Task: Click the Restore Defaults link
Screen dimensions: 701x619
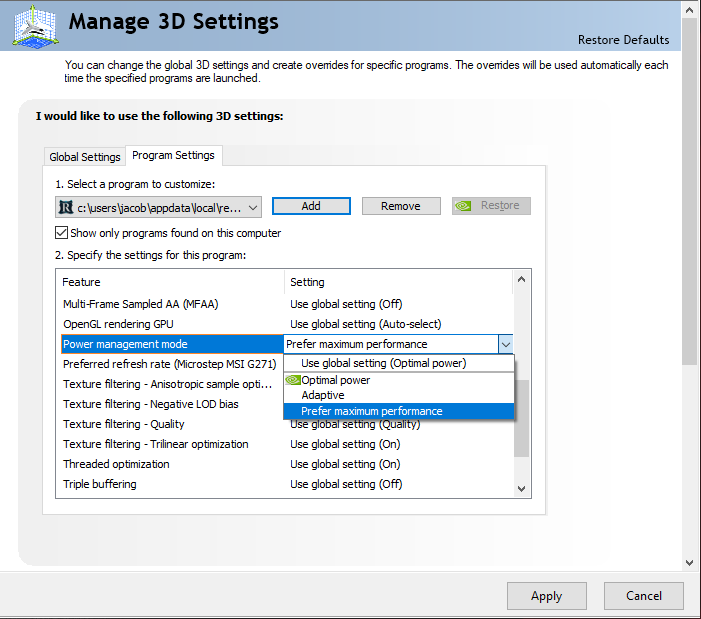Action: pos(623,40)
